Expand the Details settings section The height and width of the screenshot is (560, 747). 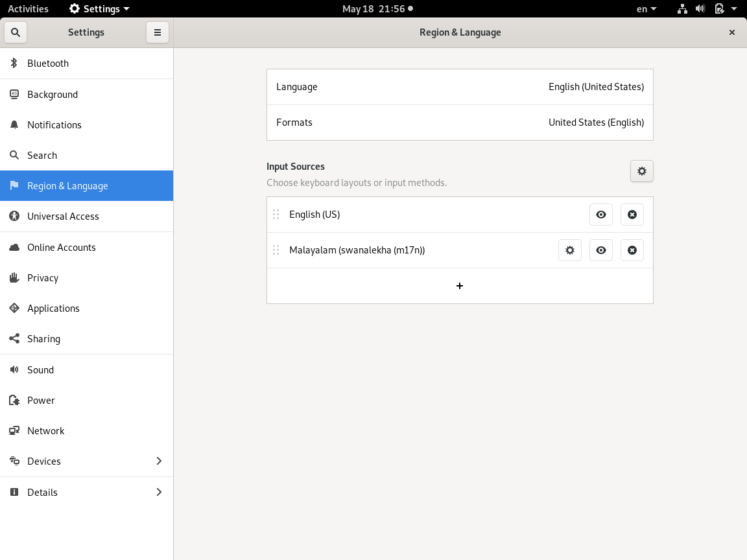(x=87, y=493)
